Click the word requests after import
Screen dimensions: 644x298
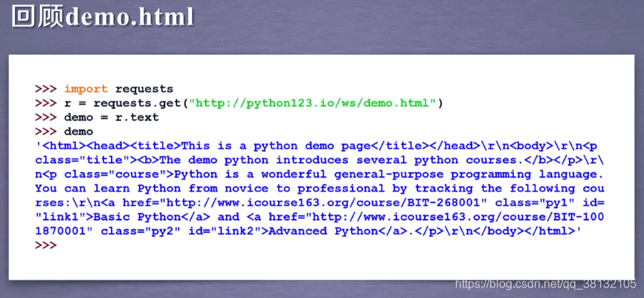tap(144, 89)
